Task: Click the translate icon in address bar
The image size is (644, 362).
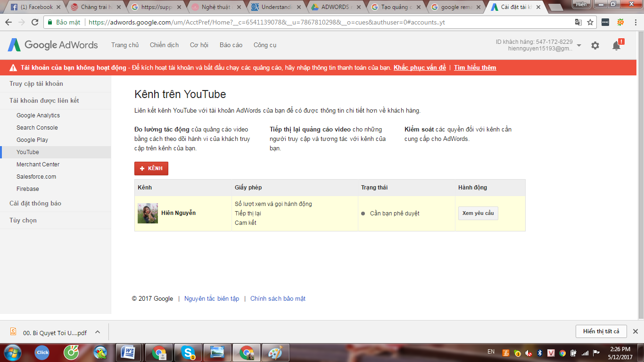Action: click(x=578, y=22)
